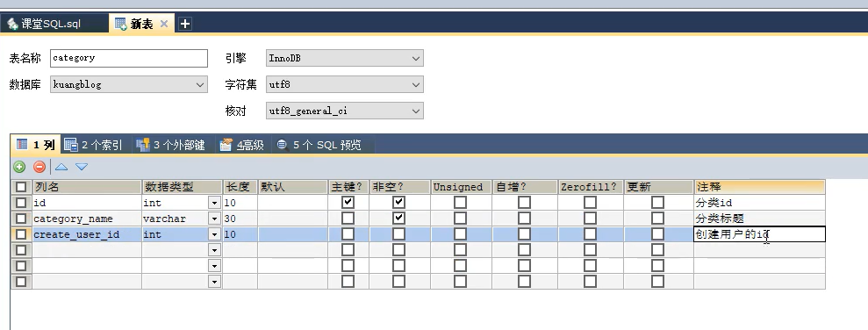Viewport: 868px width, 330px height.
Task: Open data type dropdown for id row
Action: coord(215,203)
